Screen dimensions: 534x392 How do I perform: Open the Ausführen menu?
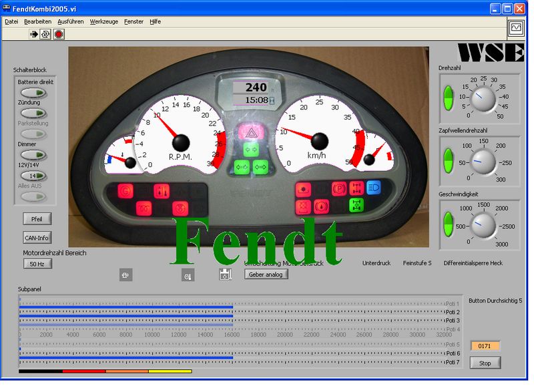(71, 21)
